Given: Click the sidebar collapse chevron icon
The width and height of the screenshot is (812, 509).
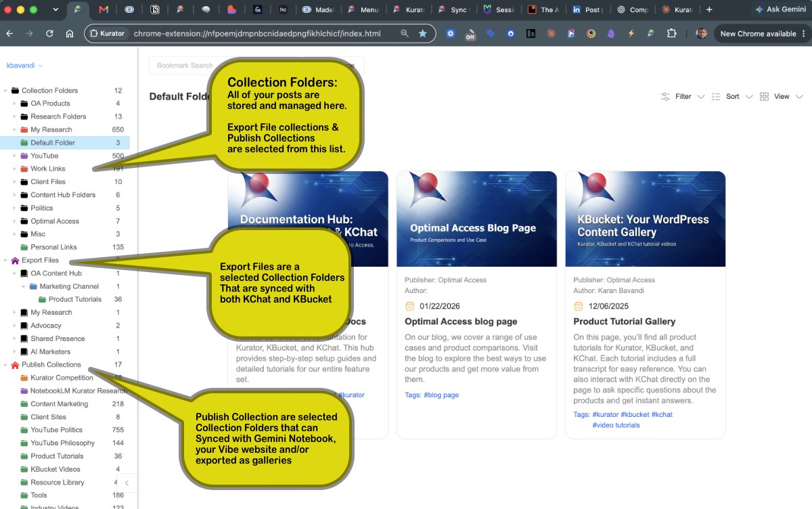Looking at the screenshot, I should tap(127, 483).
